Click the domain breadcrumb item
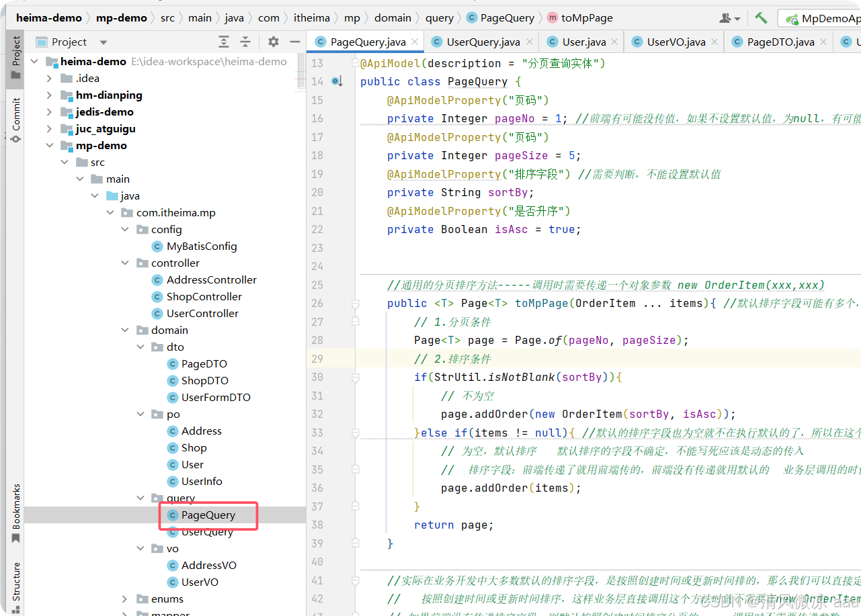Image resolution: width=861 pixels, height=616 pixels. 393,18
